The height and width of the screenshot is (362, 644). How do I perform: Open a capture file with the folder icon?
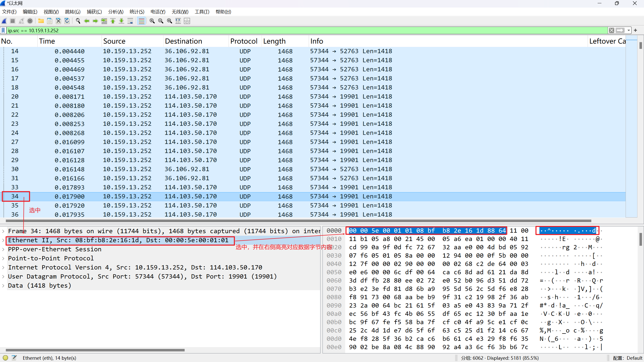coord(41,21)
